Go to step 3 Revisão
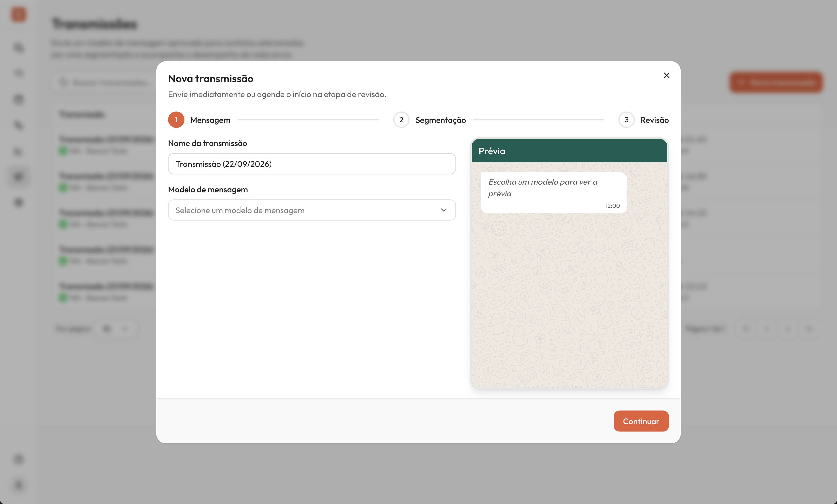The height and width of the screenshot is (504, 837). tap(643, 120)
